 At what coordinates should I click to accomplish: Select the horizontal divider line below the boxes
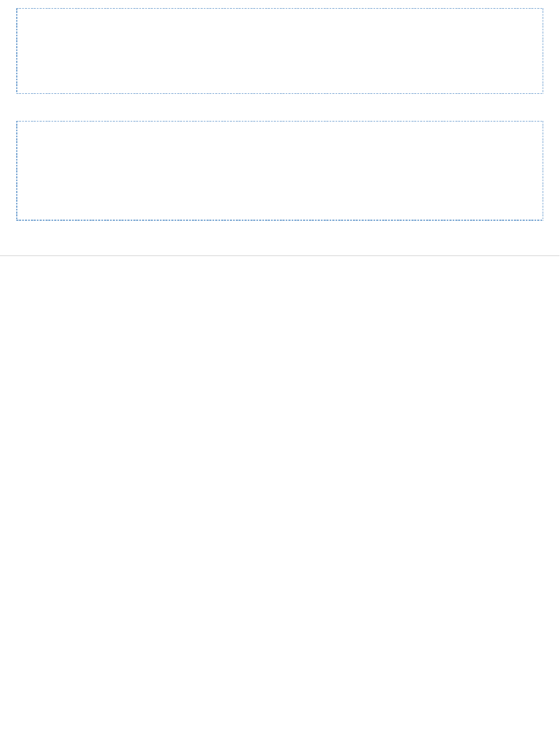pyautogui.click(x=280, y=255)
